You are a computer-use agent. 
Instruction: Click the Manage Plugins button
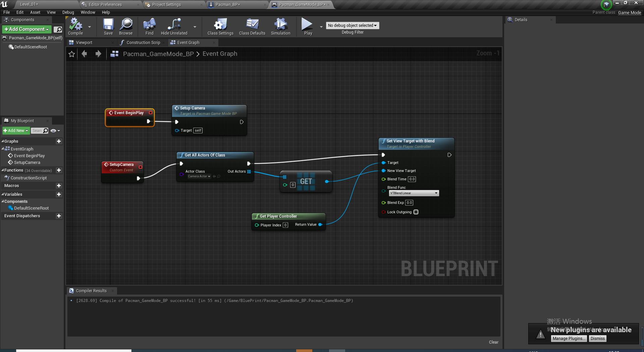(x=569, y=338)
